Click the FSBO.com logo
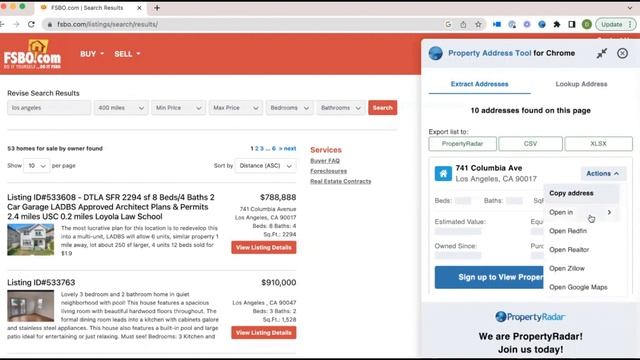Screen dimensions: 640x360 click(33, 54)
